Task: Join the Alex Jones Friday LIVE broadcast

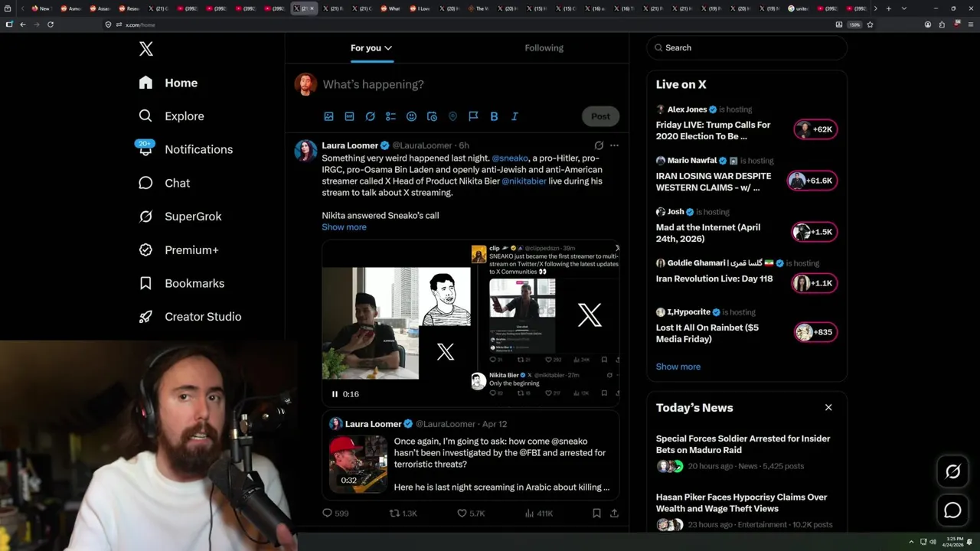Action: click(713, 130)
